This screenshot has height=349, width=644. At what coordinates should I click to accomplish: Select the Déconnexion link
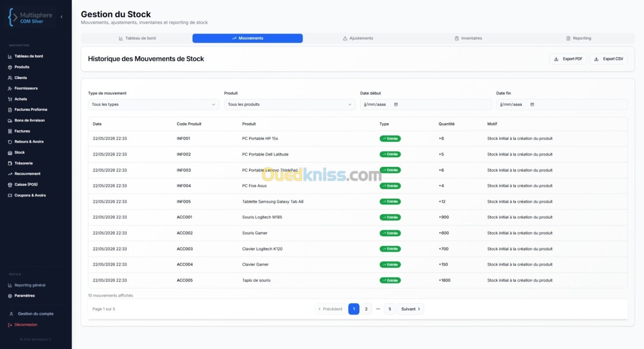26,325
